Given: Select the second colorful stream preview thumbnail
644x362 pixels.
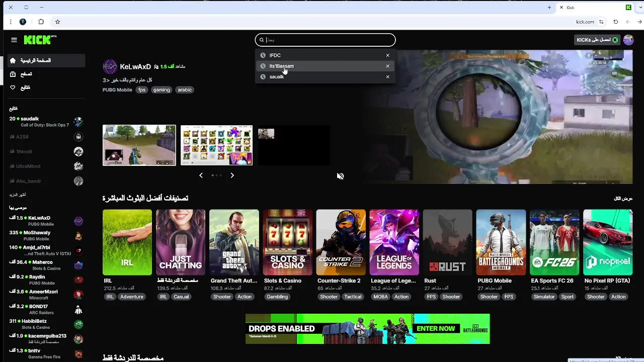Looking at the screenshot, I should click(x=216, y=145).
